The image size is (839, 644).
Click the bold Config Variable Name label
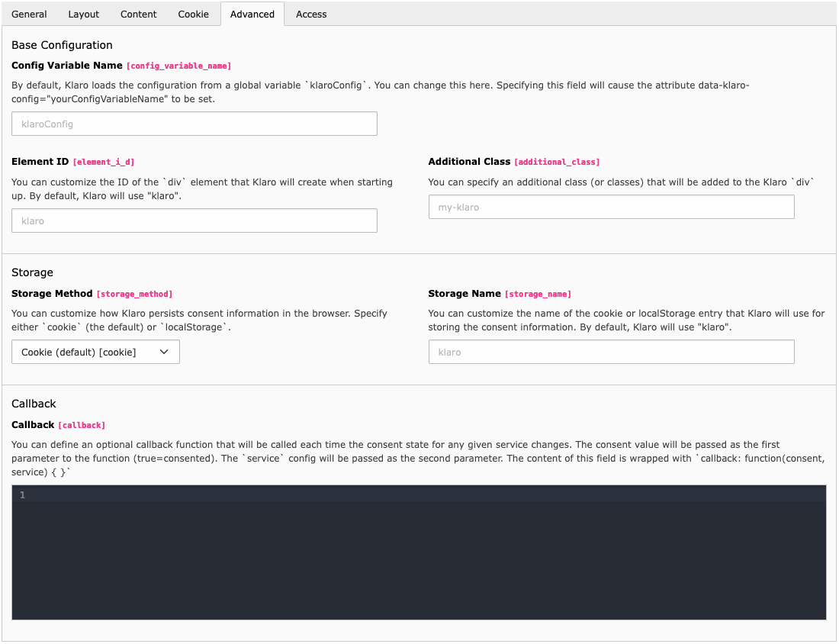coord(67,66)
